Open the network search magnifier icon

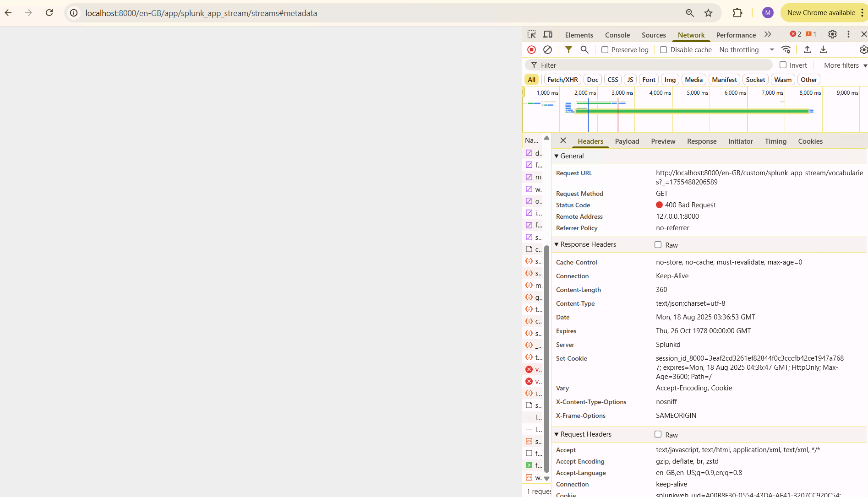pos(584,49)
